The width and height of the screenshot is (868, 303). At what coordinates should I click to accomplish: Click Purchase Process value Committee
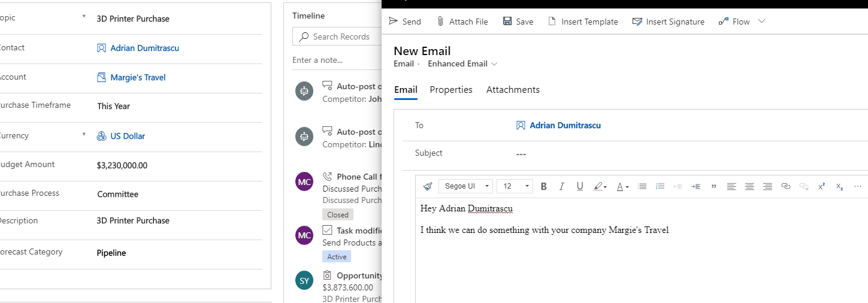[118, 194]
